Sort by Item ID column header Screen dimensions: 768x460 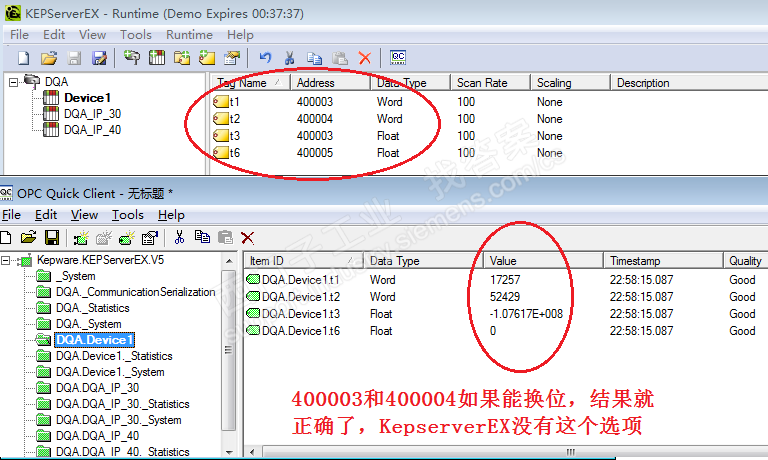304,261
